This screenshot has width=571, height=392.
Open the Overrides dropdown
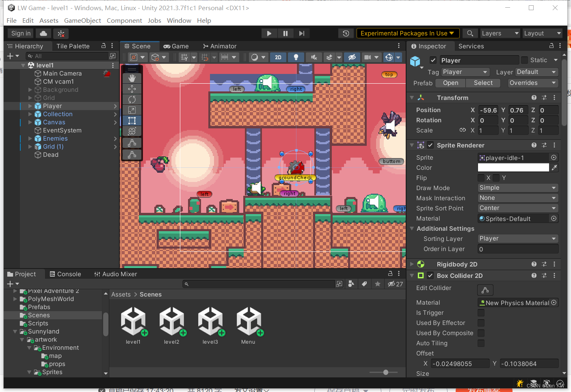pyautogui.click(x=533, y=83)
